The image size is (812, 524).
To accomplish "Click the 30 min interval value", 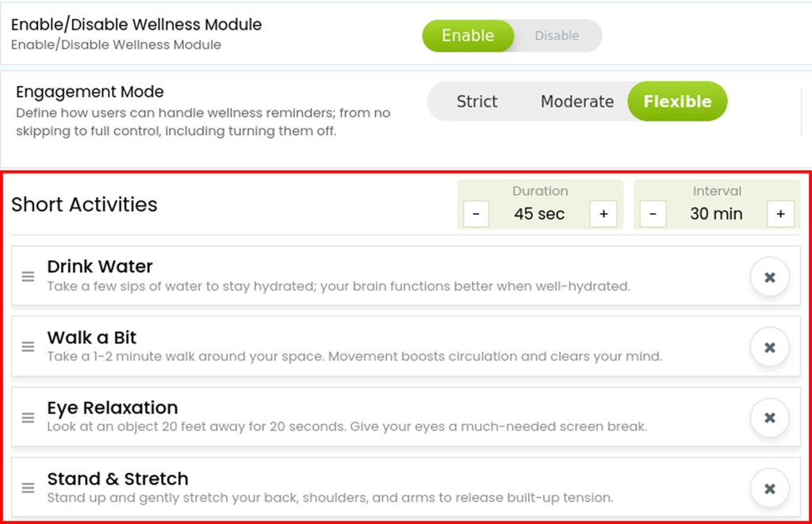I will (x=716, y=214).
